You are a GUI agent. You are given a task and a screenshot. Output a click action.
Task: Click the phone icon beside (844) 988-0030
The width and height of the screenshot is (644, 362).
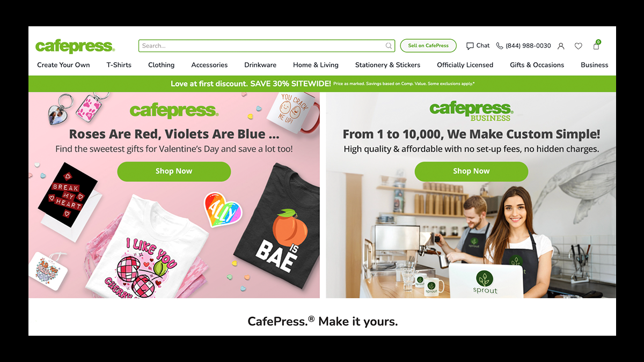click(x=500, y=46)
